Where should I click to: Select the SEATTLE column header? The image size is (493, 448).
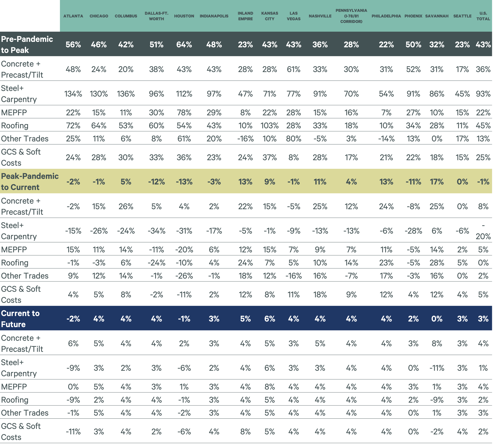click(x=462, y=16)
